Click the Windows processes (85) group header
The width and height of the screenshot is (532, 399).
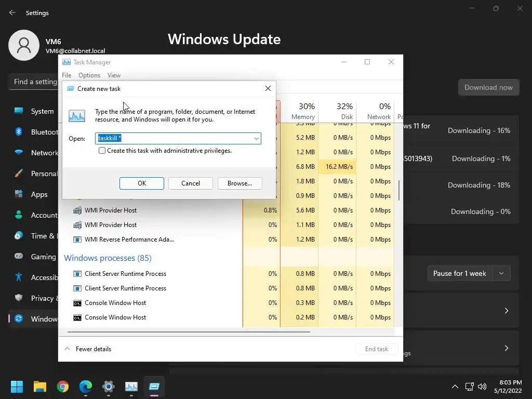pos(108,258)
